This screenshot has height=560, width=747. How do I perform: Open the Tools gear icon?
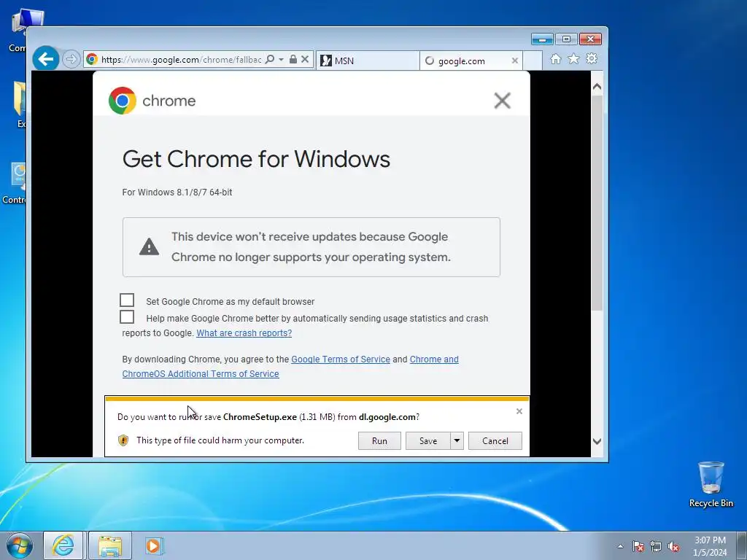click(592, 58)
